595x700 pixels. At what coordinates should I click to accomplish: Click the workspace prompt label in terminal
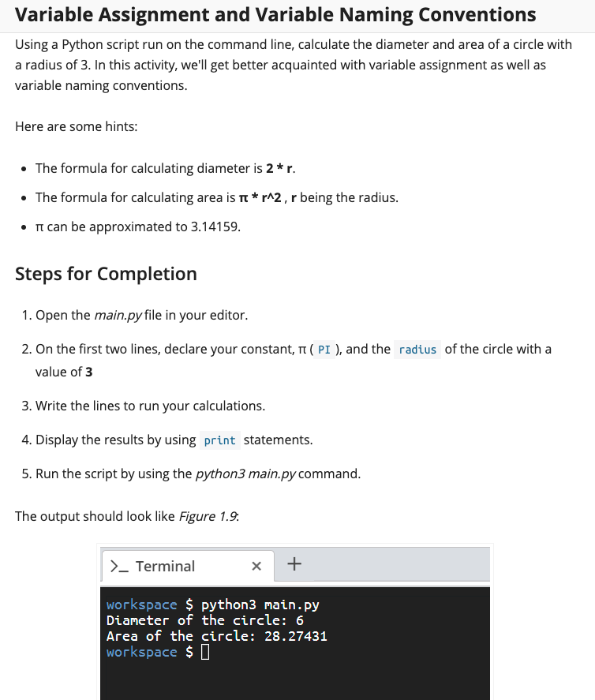pyautogui.click(x=140, y=605)
